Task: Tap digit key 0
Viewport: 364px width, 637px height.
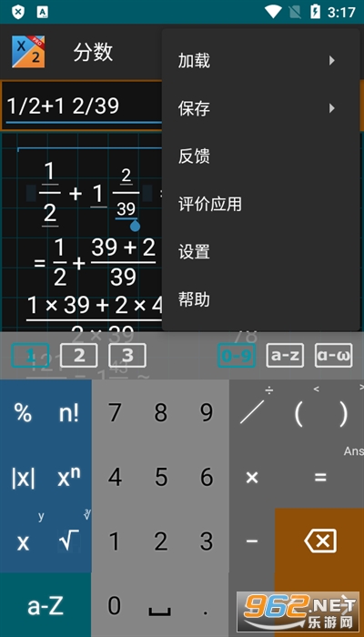Action: [x=115, y=605]
